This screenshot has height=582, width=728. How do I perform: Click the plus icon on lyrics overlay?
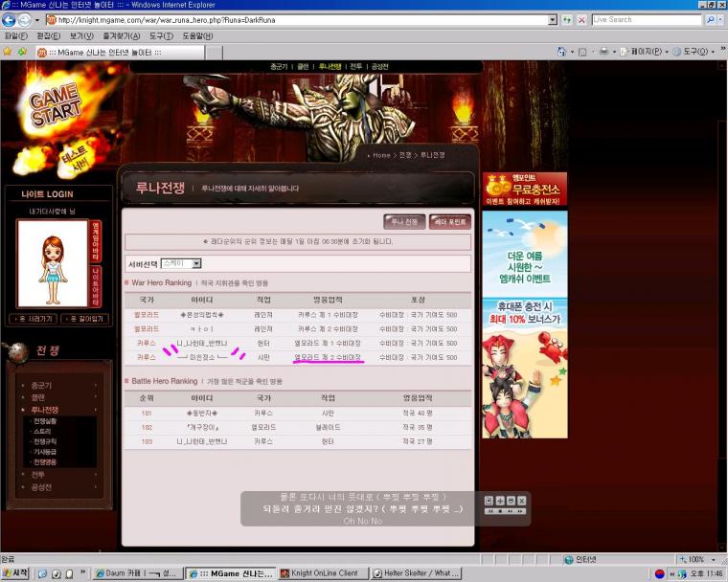pos(500,501)
